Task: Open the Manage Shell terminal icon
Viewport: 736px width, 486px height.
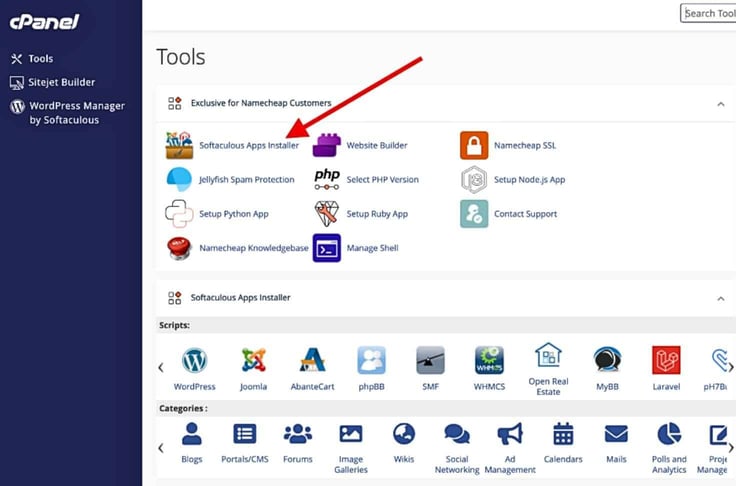Action: point(327,248)
